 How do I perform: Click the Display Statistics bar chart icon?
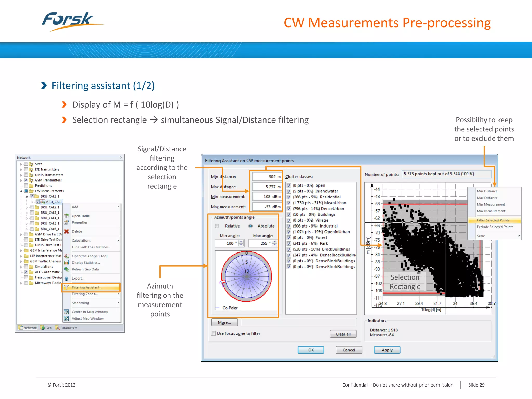tap(66, 263)
